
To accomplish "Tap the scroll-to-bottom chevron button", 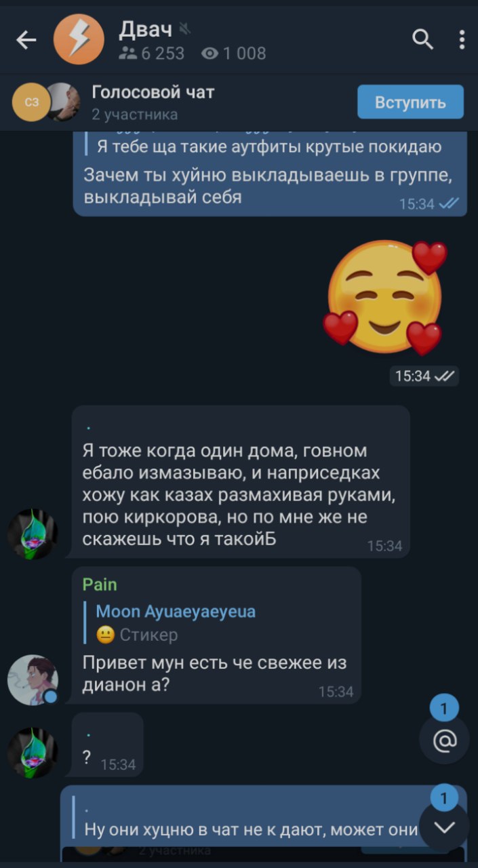I will click(444, 827).
